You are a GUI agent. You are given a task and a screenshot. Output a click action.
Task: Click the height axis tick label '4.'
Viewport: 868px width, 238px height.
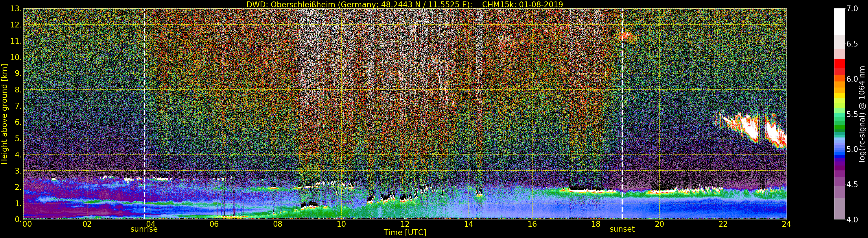point(18,155)
